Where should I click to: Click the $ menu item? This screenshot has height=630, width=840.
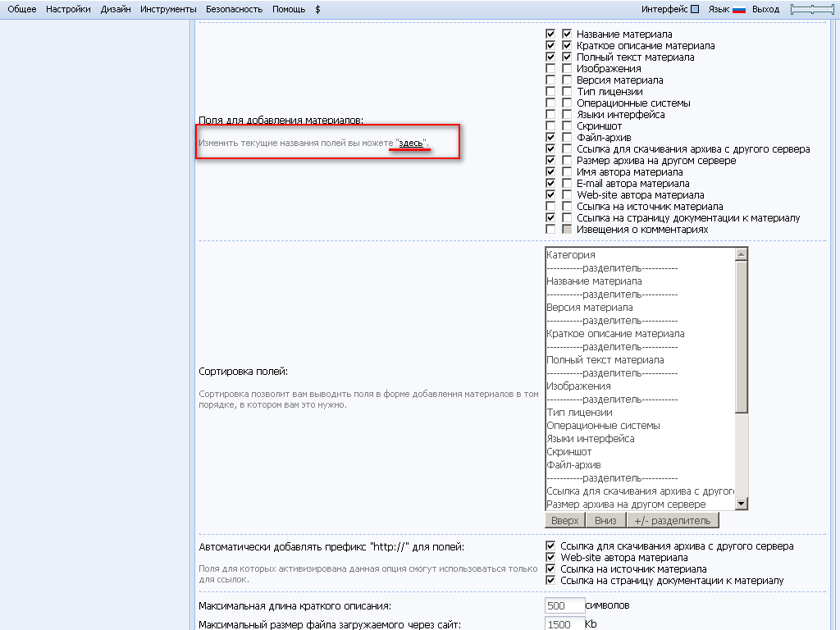pos(317,9)
